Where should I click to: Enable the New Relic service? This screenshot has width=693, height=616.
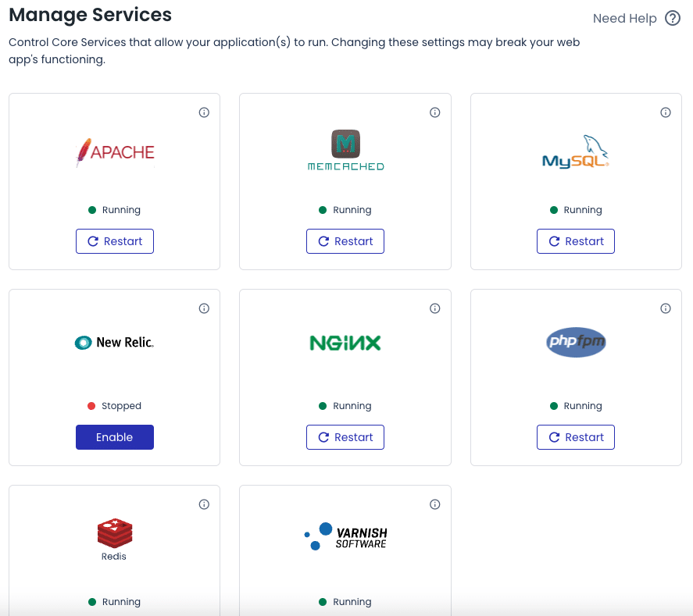[115, 437]
